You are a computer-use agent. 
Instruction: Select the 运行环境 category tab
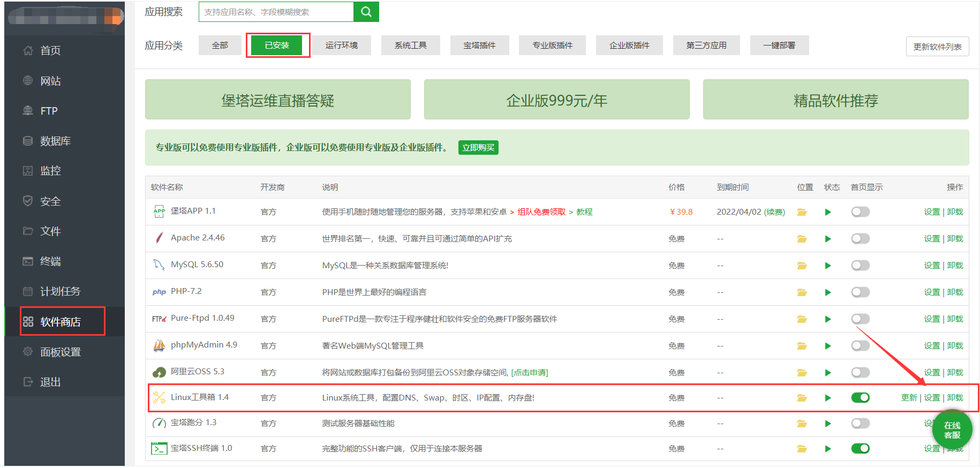tap(342, 46)
